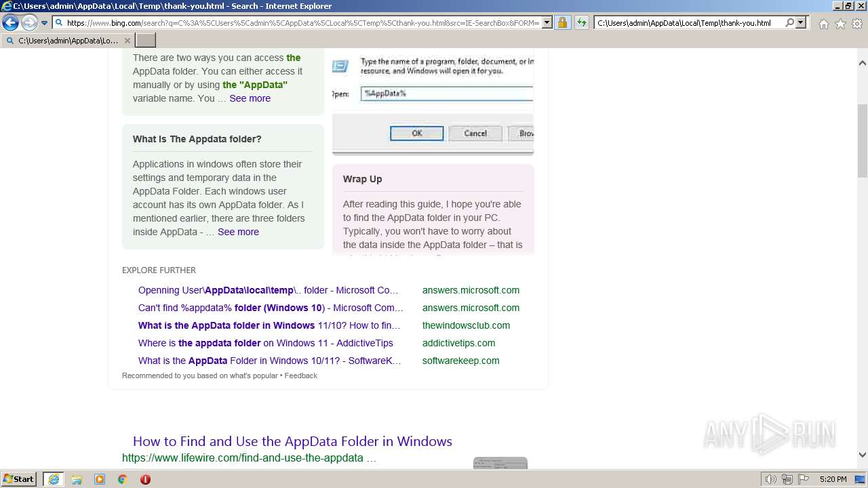Click the Feedback link under Explore Further
Viewport: 868px width, 488px height.
[301, 375]
